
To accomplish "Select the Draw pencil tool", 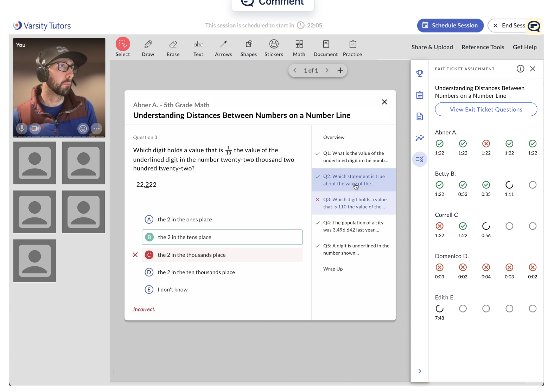I will point(148,48).
